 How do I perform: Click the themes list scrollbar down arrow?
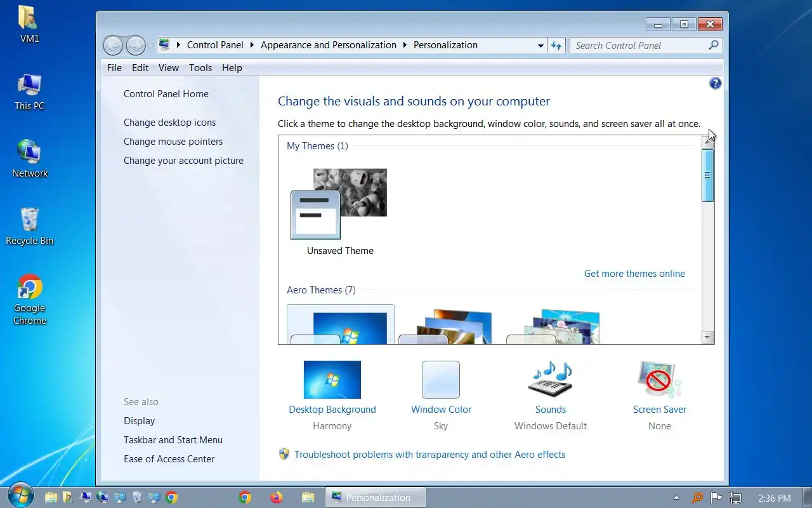coord(708,337)
